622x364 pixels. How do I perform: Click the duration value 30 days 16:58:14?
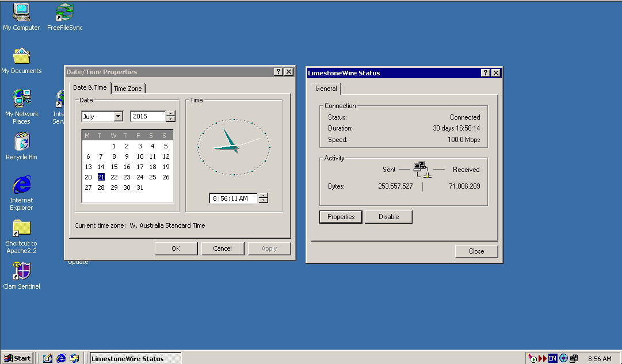point(456,128)
